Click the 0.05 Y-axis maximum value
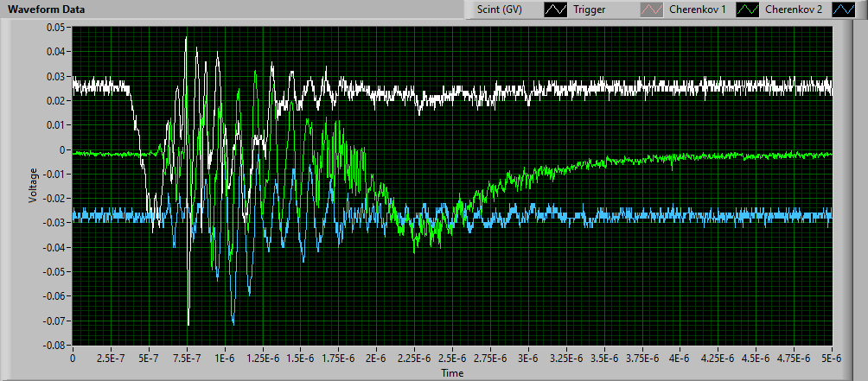 [x=56, y=28]
